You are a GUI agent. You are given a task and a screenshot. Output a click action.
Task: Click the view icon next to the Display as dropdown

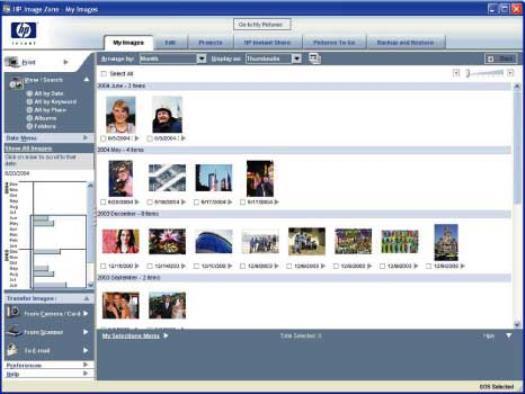click(x=315, y=59)
